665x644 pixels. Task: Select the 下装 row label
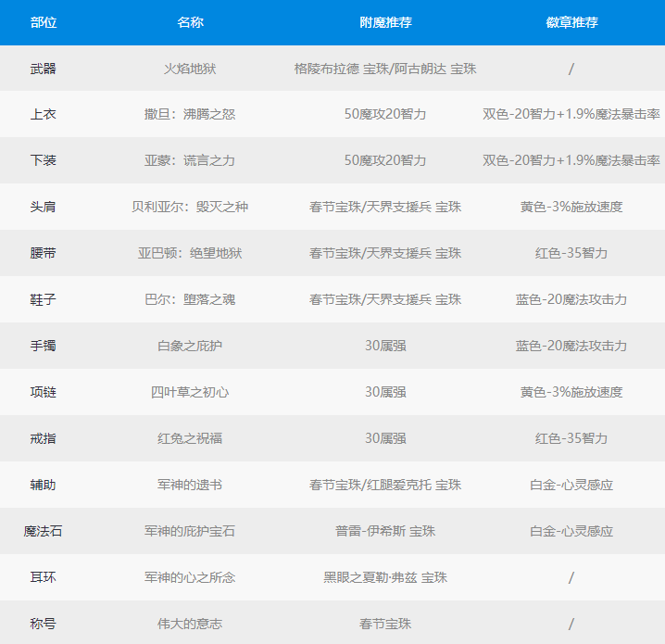(44, 160)
